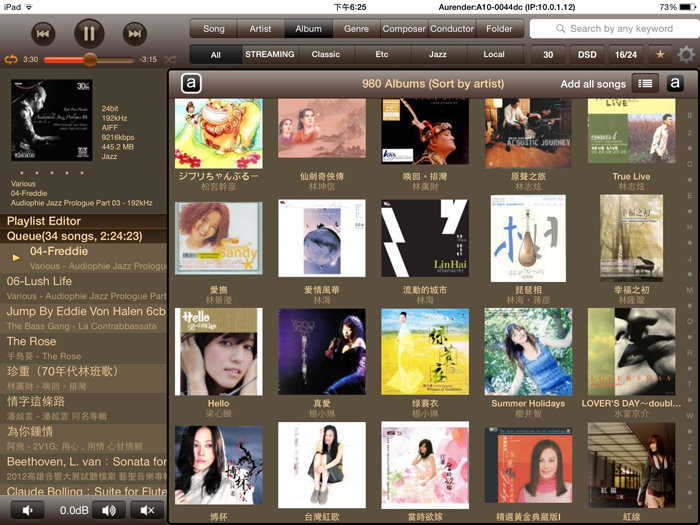Open the 流動的城市 LinHai album
This screenshot has width=700, height=525.
425,238
